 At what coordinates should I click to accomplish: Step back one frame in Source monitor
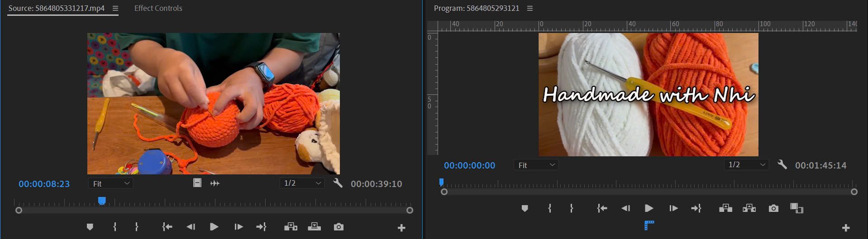191,227
